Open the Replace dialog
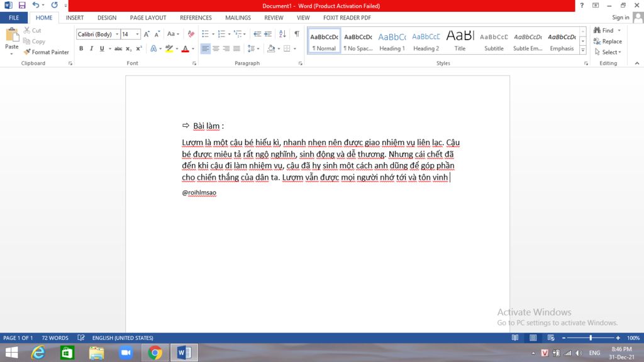The height and width of the screenshot is (362, 644). pyautogui.click(x=608, y=41)
